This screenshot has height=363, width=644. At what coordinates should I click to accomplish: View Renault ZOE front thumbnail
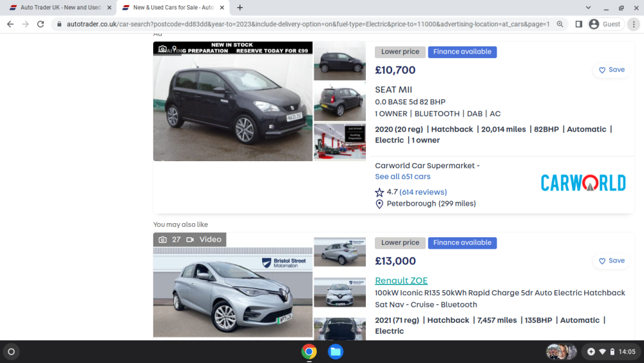click(339, 292)
